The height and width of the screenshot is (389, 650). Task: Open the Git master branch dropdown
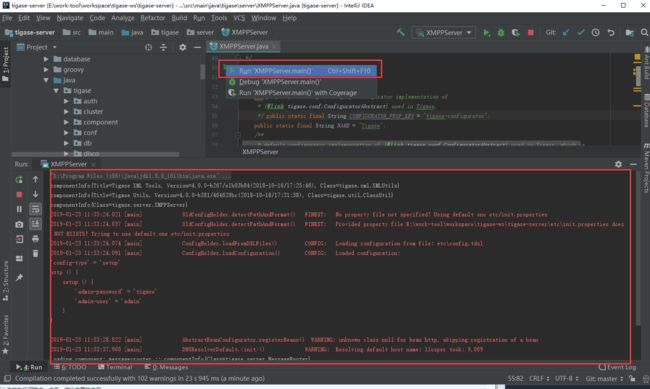(604, 378)
